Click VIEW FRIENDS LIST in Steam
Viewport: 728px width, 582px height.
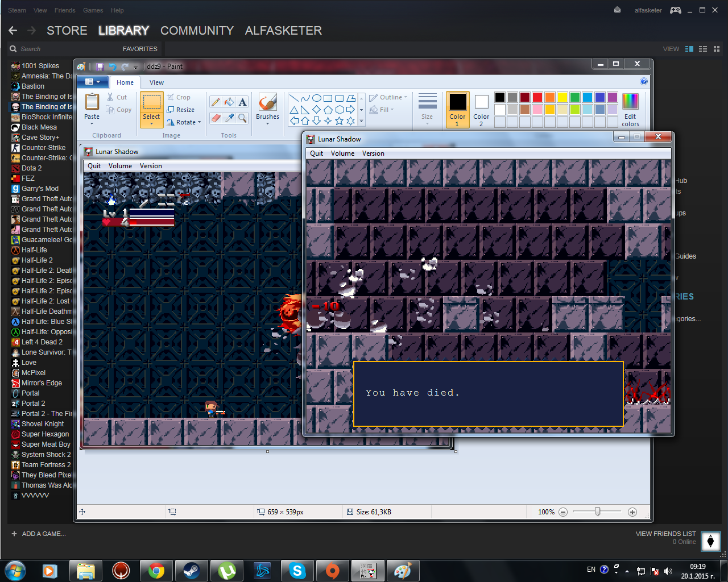665,534
